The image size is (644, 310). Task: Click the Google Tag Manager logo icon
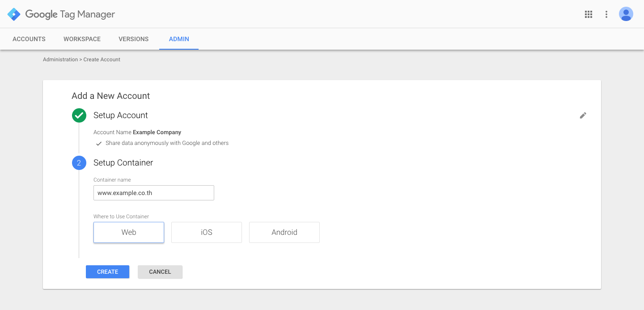(x=14, y=14)
